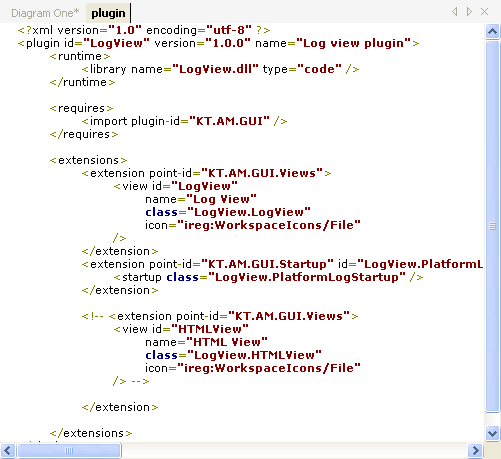The image size is (501, 459).
Task: Click the "Log view plugin" name value
Action: tap(353, 43)
